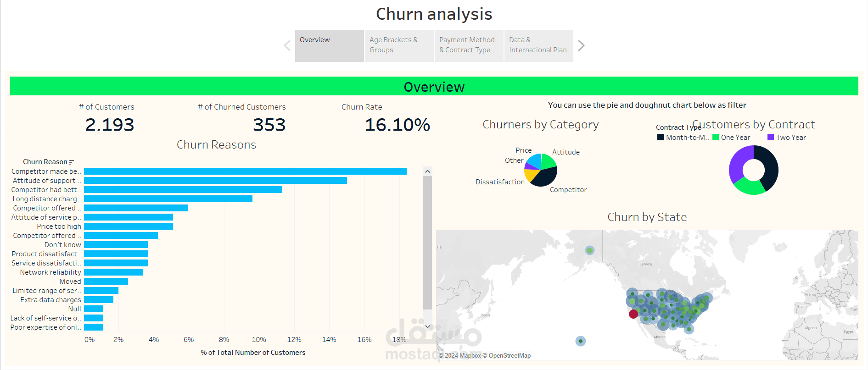This screenshot has width=868, height=370.
Task: Go to next story tab arrow
Action: 581,46
